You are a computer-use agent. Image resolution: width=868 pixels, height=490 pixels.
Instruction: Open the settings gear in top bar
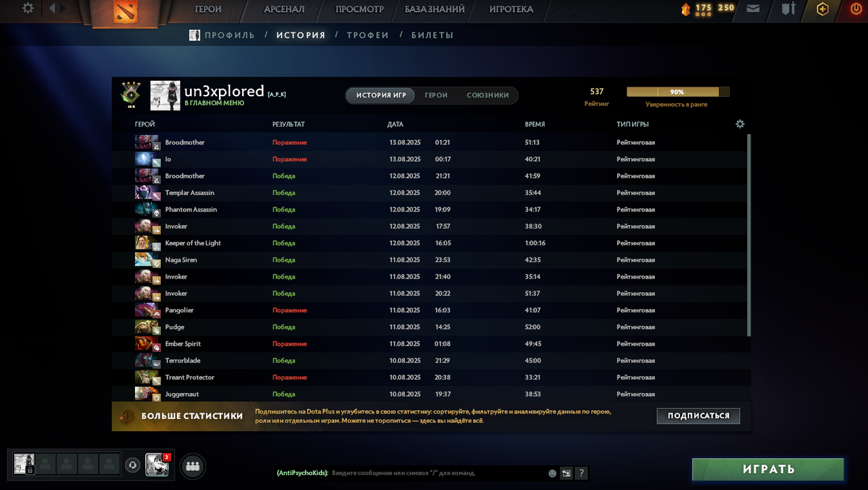(x=28, y=8)
